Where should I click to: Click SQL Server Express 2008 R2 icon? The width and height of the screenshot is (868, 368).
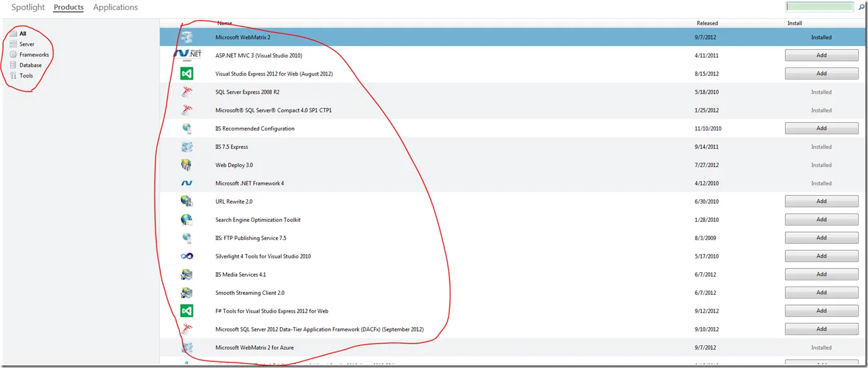(187, 92)
